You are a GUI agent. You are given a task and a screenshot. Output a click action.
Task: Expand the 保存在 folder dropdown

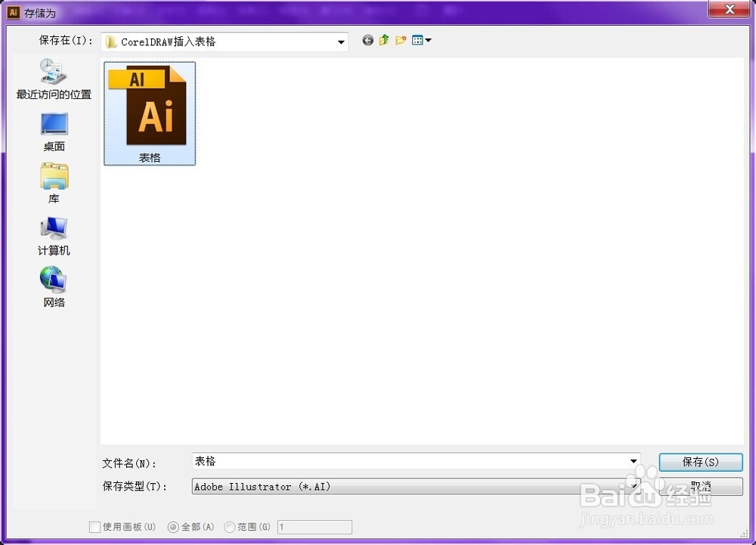(x=341, y=42)
